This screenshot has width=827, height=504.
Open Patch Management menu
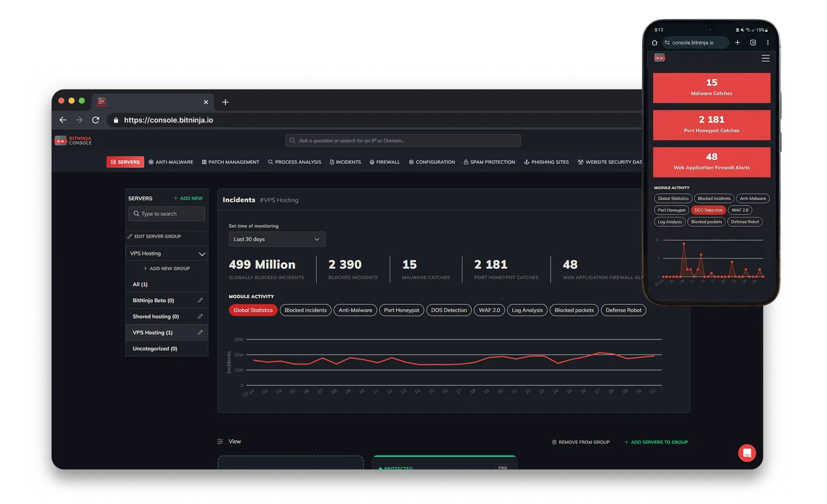coord(231,162)
